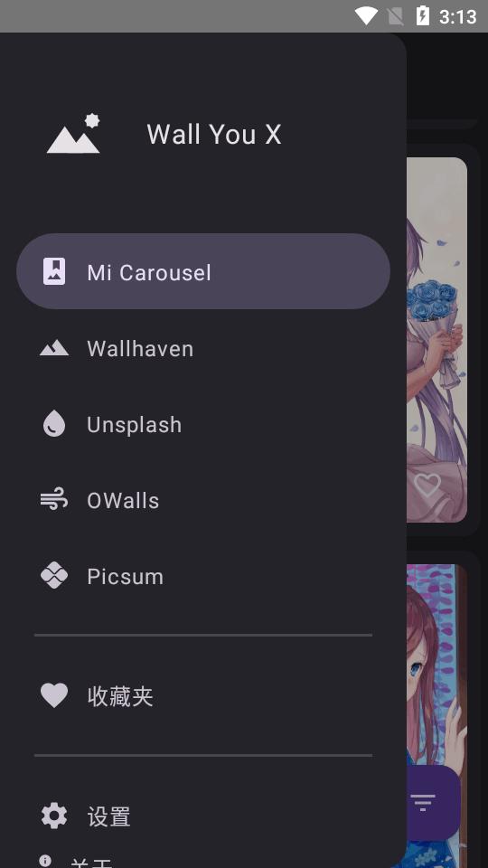The height and width of the screenshot is (868, 488).
Task: Open 设置 settings entry
Action: [203, 816]
